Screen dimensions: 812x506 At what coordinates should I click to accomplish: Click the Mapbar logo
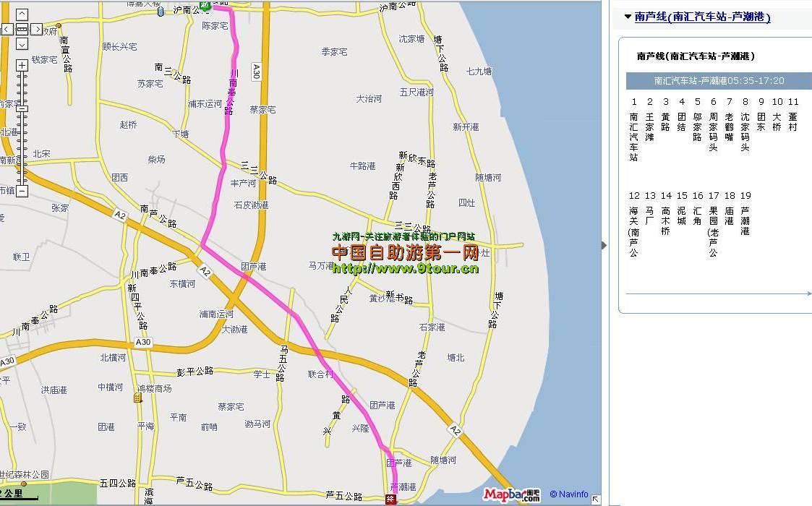click(x=512, y=495)
